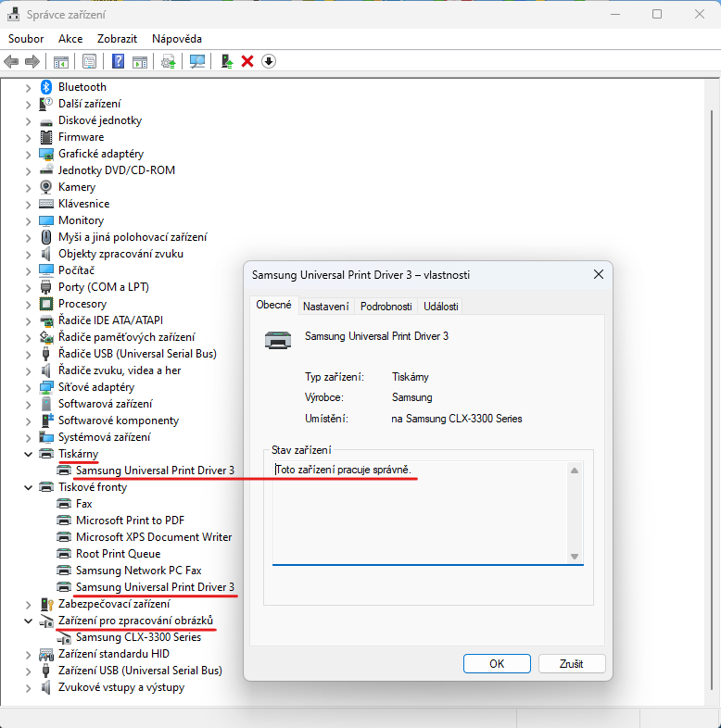Screen dimensions: 721x728
Task: Click the disable device down arrow icon
Action: pyautogui.click(x=269, y=61)
